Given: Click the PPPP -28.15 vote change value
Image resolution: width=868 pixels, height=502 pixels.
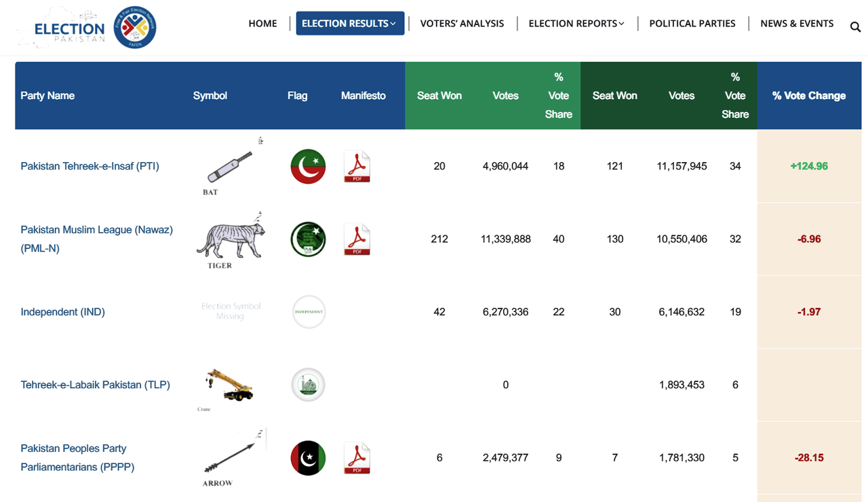Looking at the screenshot, I should (809, 458).
